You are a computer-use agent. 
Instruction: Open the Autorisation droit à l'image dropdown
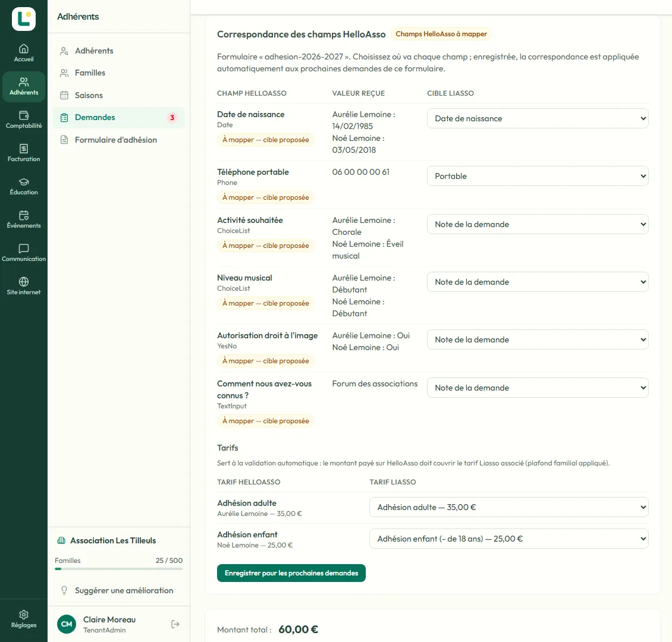pos(538,339)
